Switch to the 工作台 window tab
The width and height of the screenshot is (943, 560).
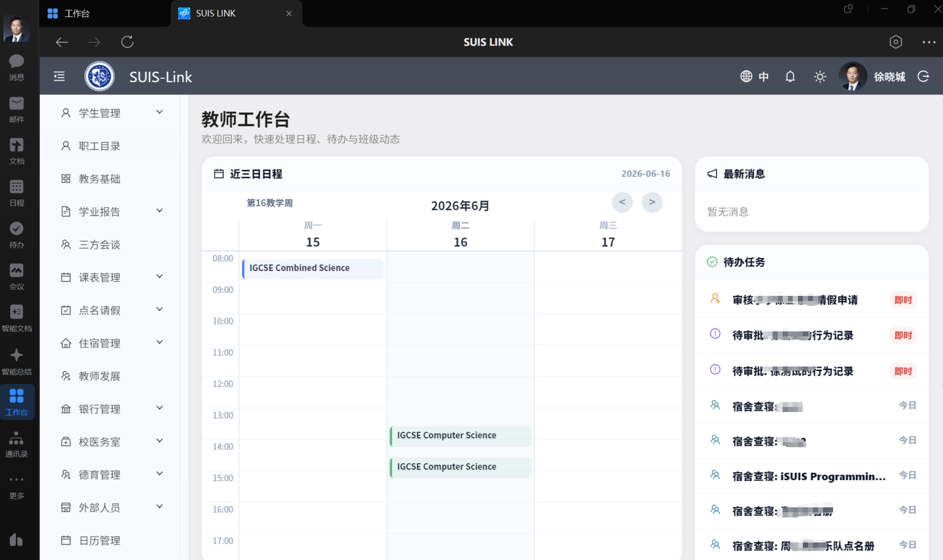(105, 13)
